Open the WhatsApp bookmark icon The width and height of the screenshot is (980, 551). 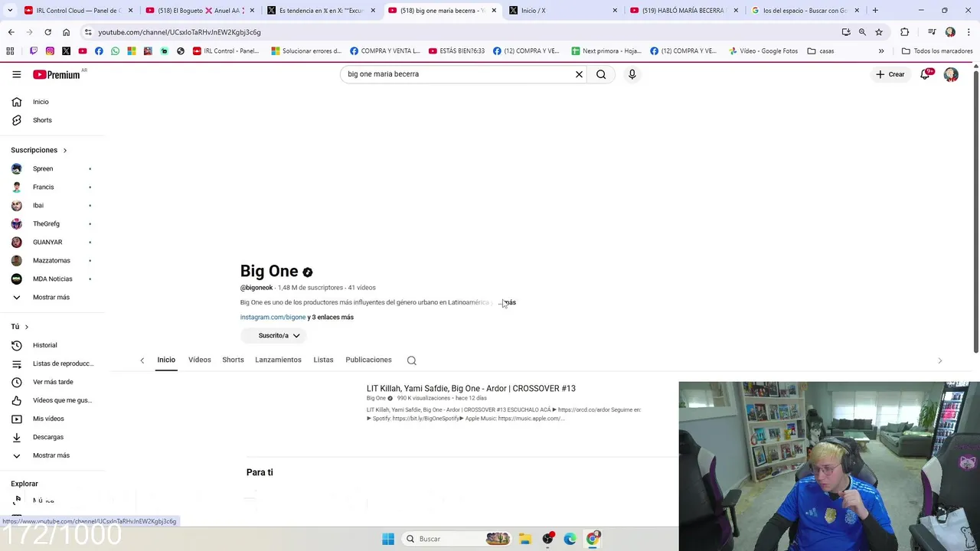(115, 51)
